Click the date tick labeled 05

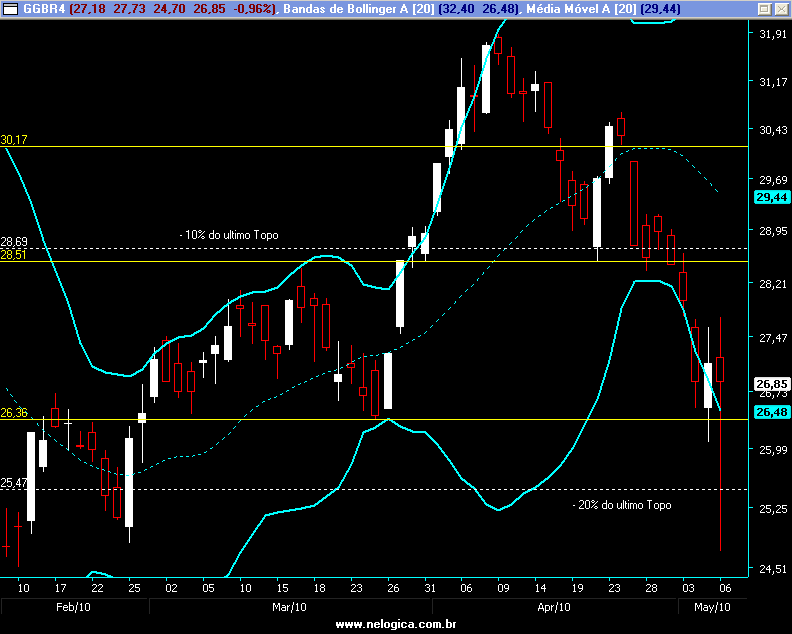coord(209,588)
